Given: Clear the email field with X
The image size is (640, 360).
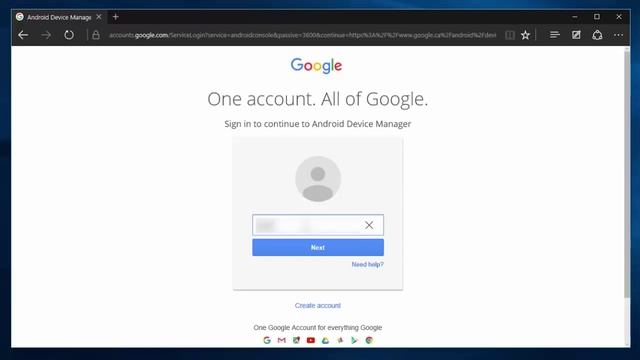Looking at the screenshot, I should click(369, 225).
